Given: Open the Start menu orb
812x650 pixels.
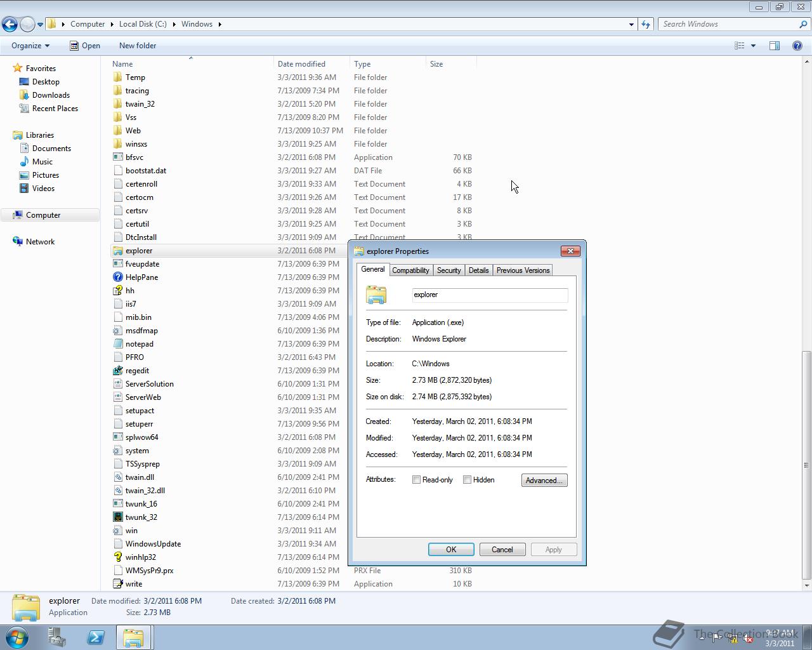Looking at the screenshot, I should click(17, 637).
